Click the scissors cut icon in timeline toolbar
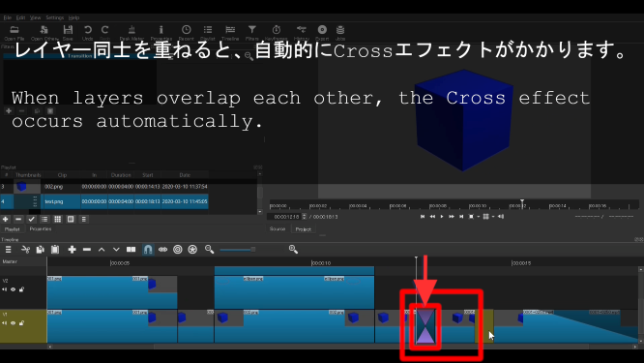 (x=25, y=250)
